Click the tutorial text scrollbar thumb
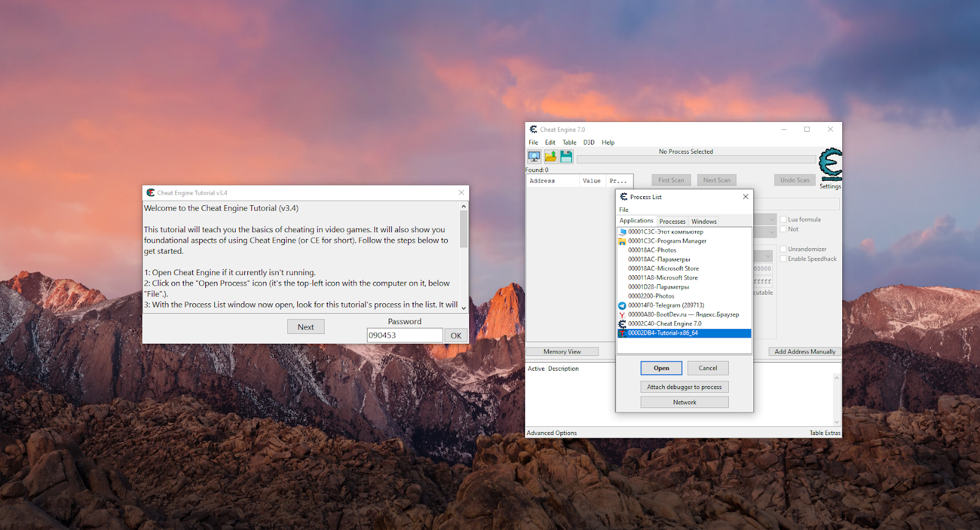 coord(464,229)
